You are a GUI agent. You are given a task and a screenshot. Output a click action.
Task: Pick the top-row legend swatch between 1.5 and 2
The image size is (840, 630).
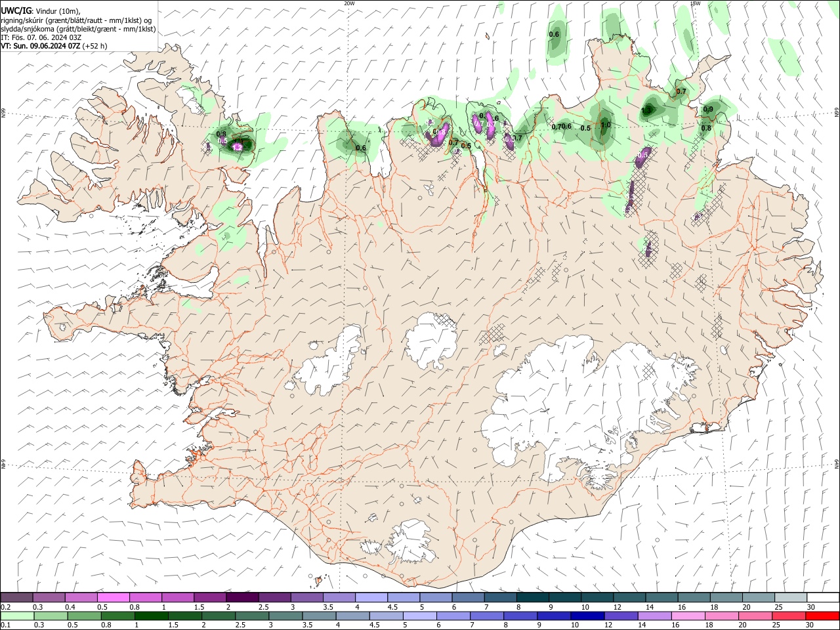click(209, 597)
